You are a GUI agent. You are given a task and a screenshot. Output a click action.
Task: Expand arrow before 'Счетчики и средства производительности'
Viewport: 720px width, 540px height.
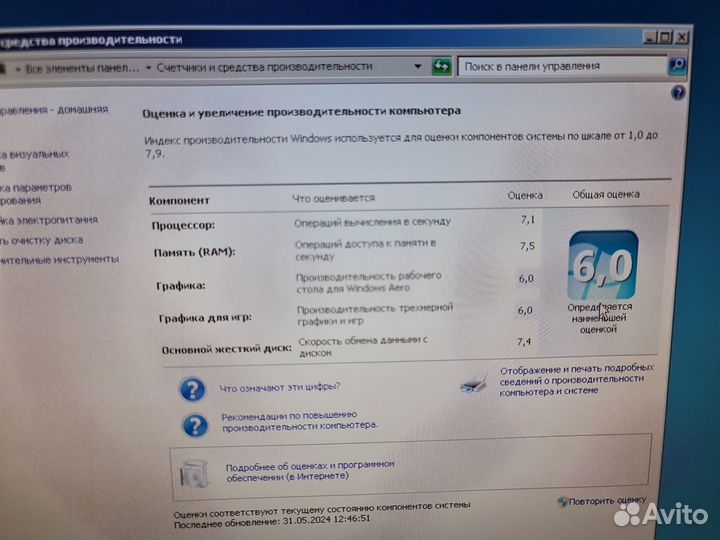tap(149, 68)
